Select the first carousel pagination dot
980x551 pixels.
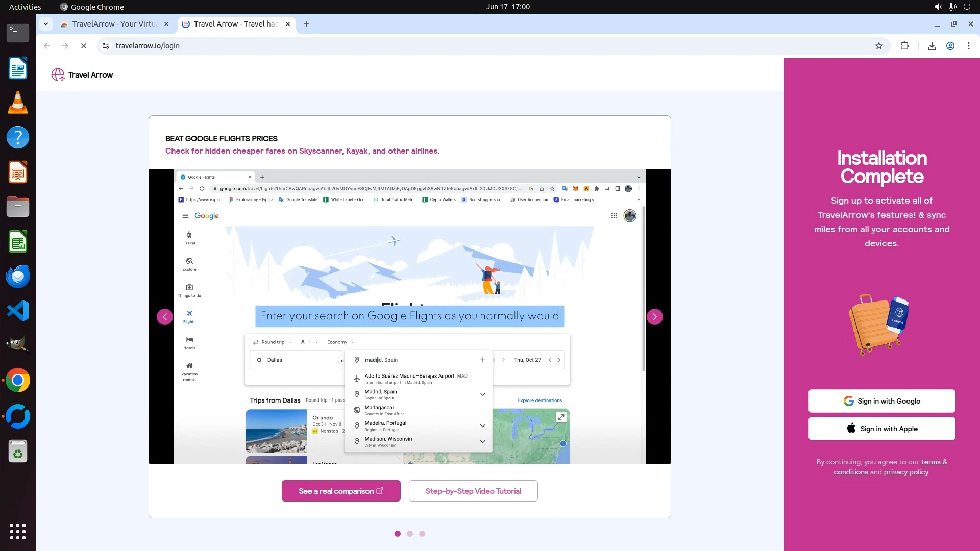pos(398,534)
